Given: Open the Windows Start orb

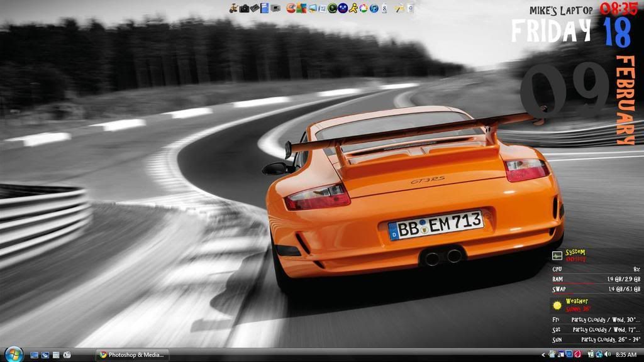Looking at the screenshot, I should 14,354.
